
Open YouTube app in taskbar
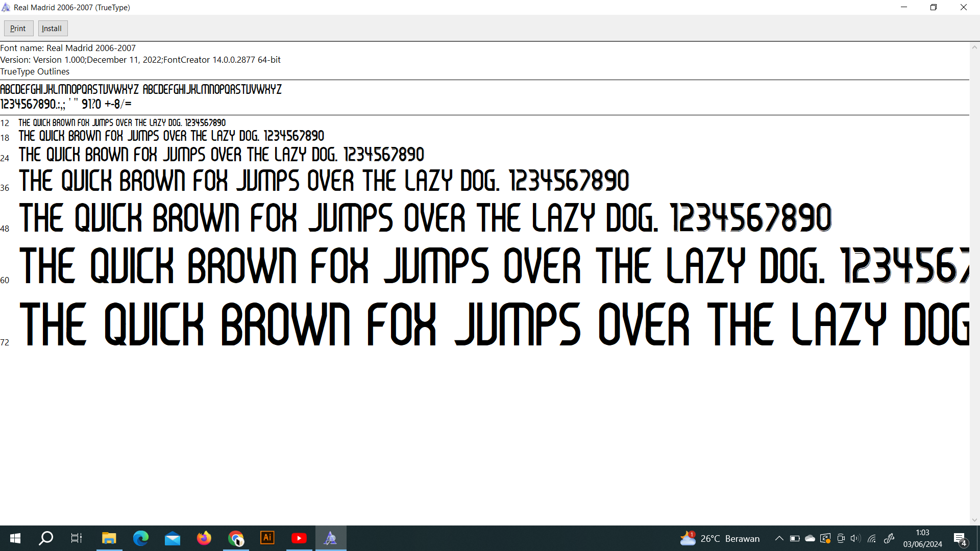(299, 538)
